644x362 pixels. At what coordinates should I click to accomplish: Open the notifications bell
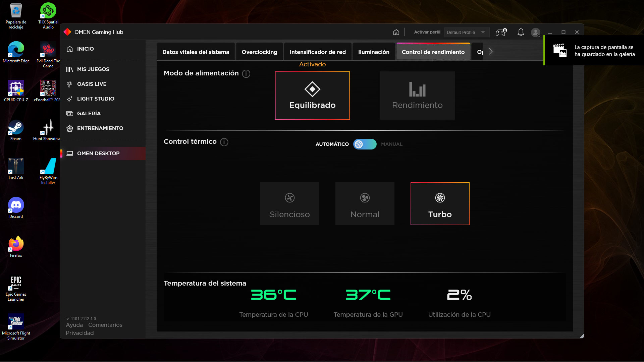(521, 32)
